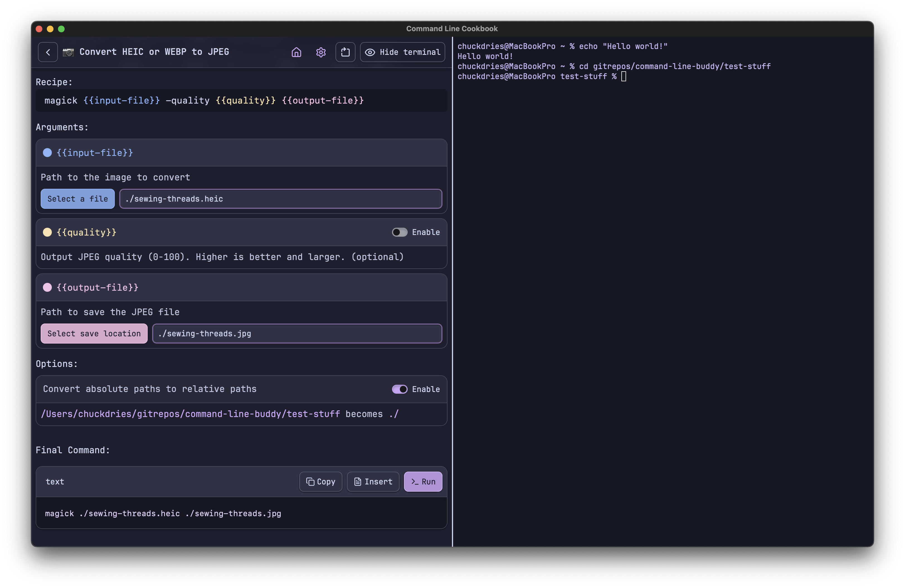The height and width of the screenshot is (588, 905).
Task: Click the terminal prompt cursor
Action: click(624, 76)
